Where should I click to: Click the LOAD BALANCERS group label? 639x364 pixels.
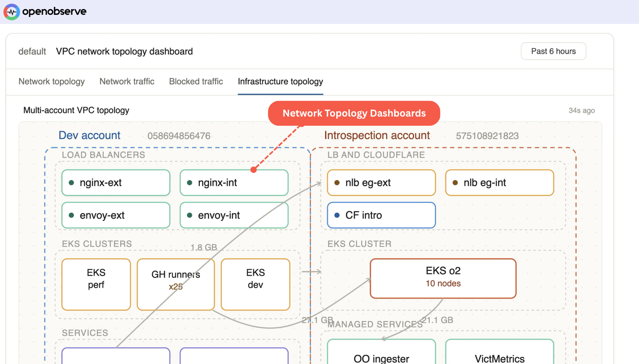pyautogui.click(x=103, y=155)
